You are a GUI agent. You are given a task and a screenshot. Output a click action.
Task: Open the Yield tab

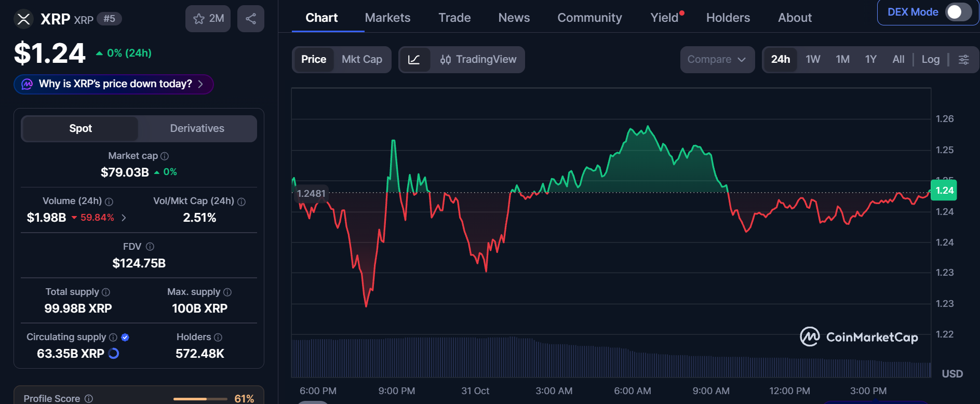pyautogui.click(x=665, y=18)
